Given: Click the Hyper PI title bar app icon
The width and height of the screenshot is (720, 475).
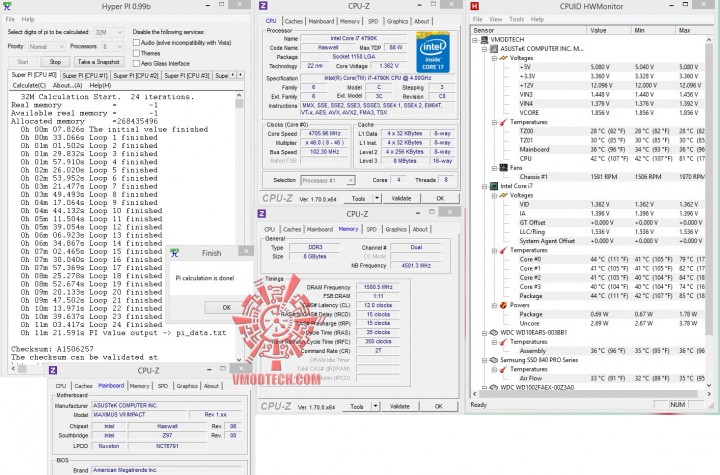Looking at the screenshot, I should [x=7, y=6].
